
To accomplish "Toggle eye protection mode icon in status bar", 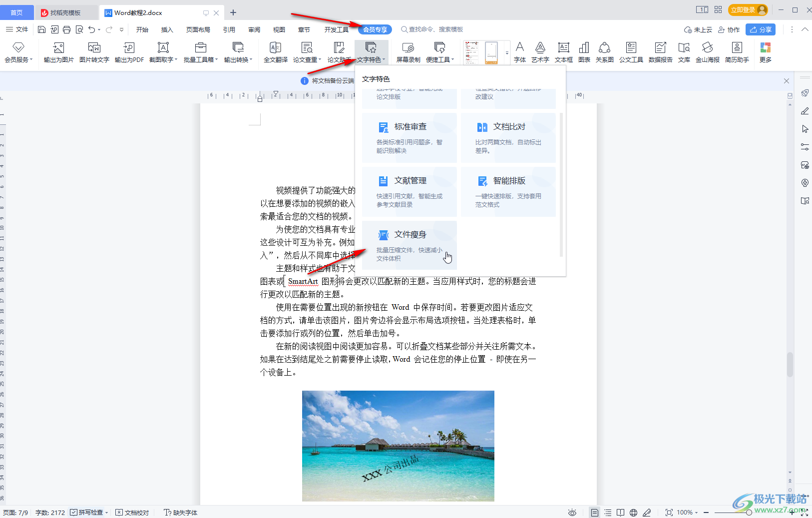I will (x=572, y=513).
